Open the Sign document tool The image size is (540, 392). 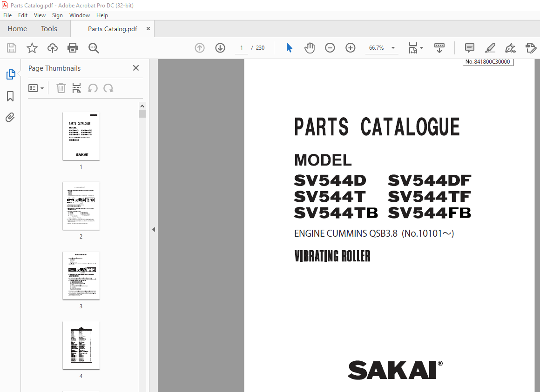pyautogui.click(x=510, y=48)
